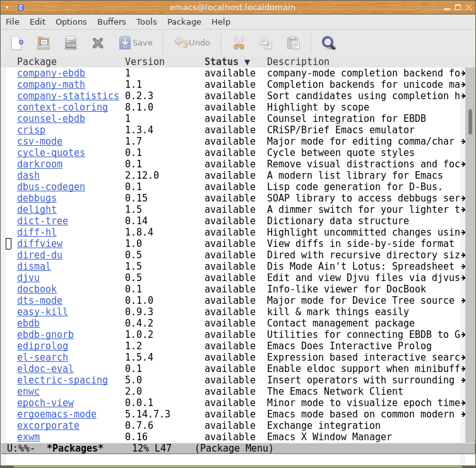Click version 5.14.7.3 of ergoemacs-mode
Viewport: 476px width, 468px height.
[148, 414]
